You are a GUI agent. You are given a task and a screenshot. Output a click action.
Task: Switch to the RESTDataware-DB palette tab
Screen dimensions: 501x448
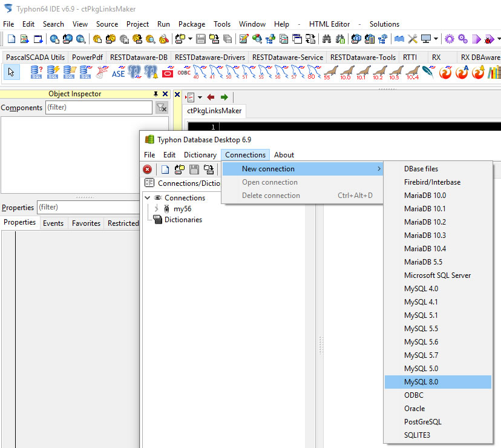139,58
